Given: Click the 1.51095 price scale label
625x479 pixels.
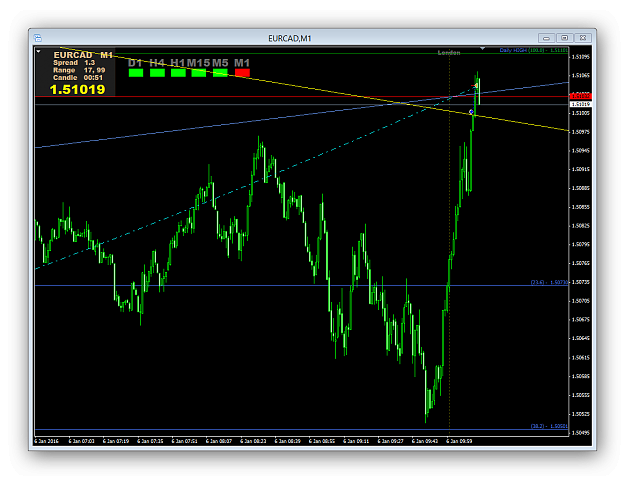Looking at the screenshot, I should [x=580, y=57].
